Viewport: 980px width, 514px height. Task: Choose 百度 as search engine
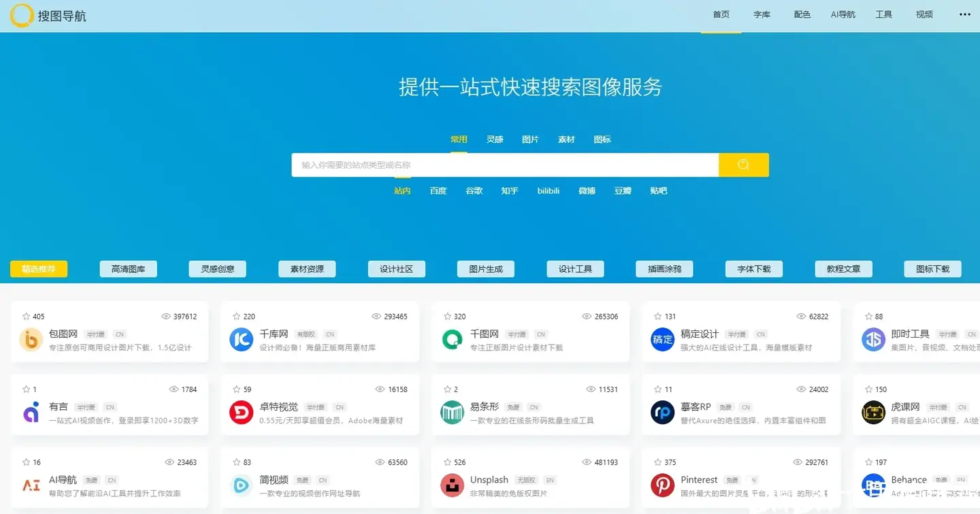coord(438,191)
